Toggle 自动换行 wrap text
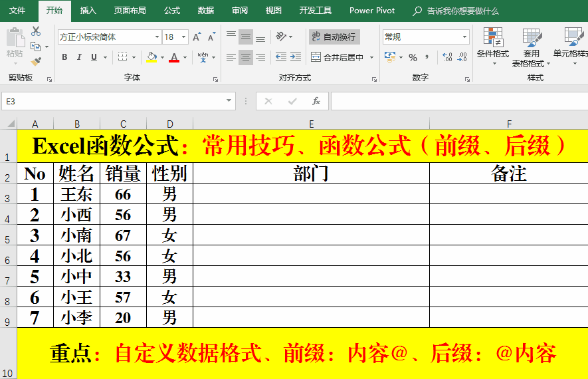The width and height of the screenshot is (588, 379). tap(334, 37)
